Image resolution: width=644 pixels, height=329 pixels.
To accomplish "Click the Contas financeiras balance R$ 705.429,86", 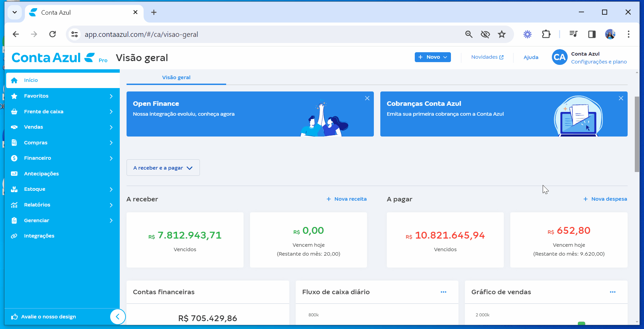I will click(208, 318).
